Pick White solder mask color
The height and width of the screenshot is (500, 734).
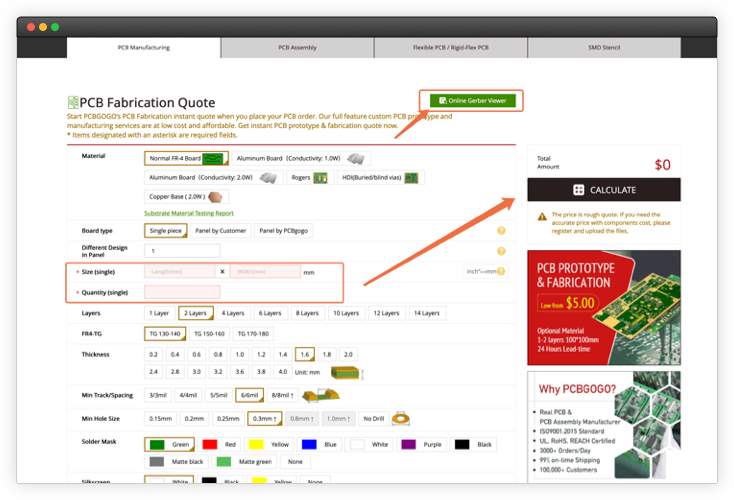pos(369,444)
